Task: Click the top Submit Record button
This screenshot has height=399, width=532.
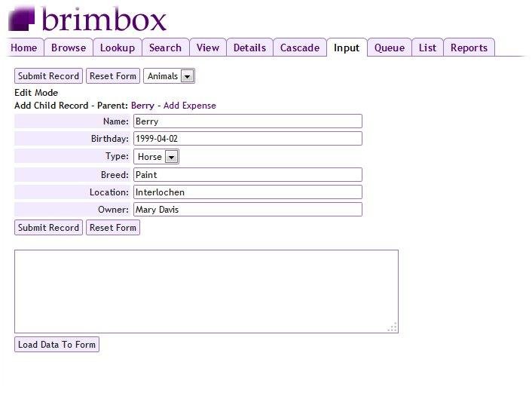Action: [x=48, y=75]
